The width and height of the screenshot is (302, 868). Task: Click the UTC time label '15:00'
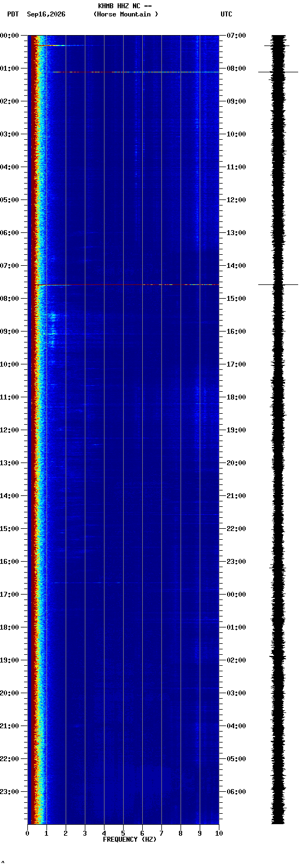(x=236, y=299)
